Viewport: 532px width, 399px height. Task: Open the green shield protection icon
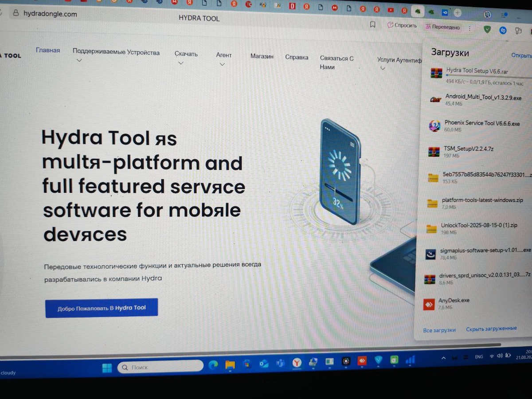tap(487, 29)
